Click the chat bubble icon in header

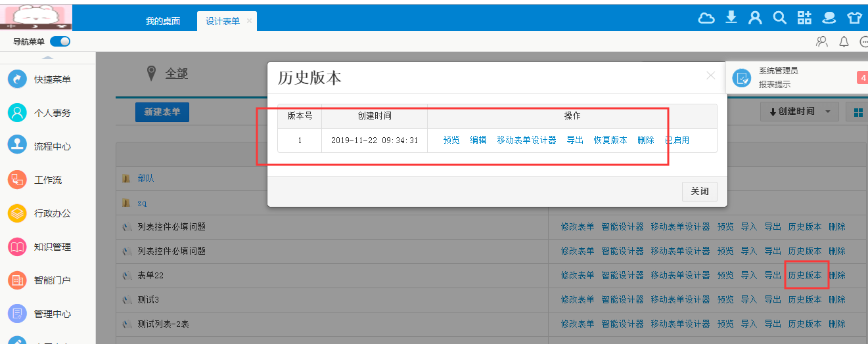[x=829, y=18]
